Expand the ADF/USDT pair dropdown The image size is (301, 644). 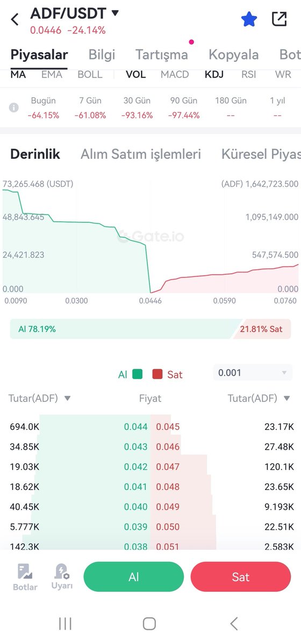115,13
